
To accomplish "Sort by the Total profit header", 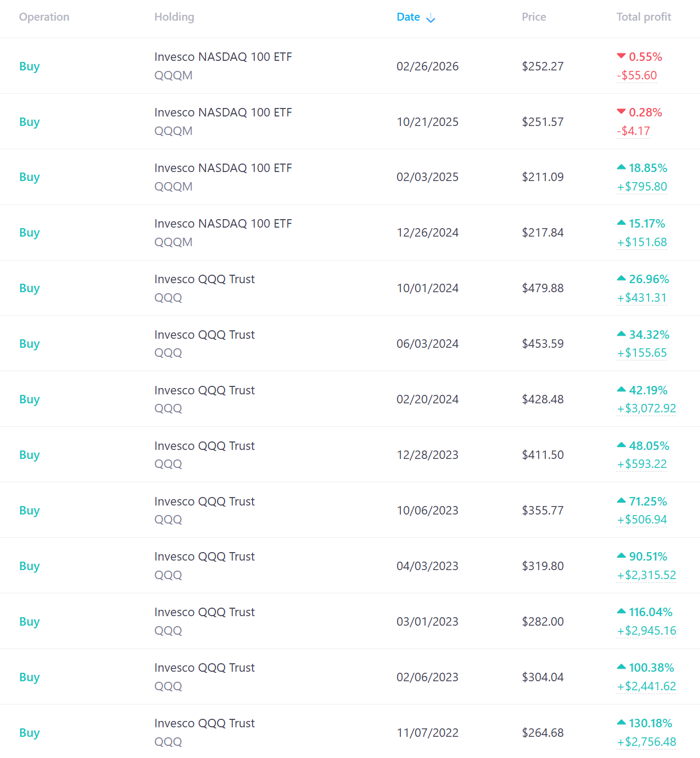I will [x=643, y=17].
